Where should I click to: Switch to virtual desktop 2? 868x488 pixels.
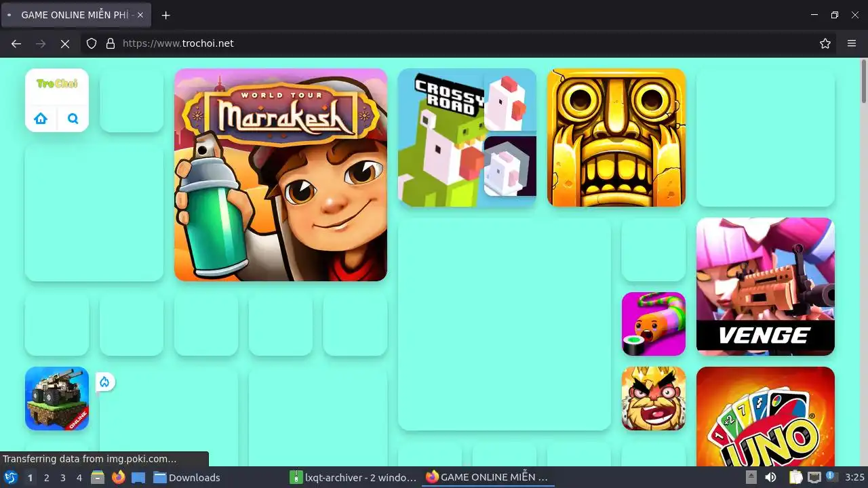pos(46,477)
